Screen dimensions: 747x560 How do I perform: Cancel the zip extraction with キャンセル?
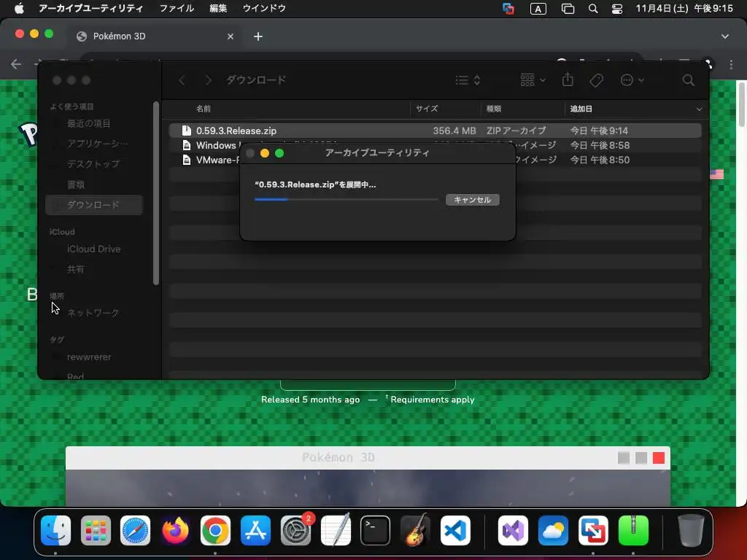[472, 200]
